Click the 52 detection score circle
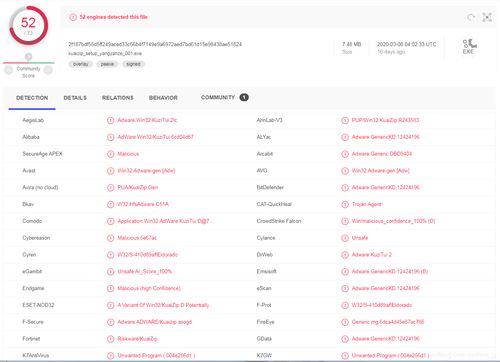500x362 pixels. [29, 26]
